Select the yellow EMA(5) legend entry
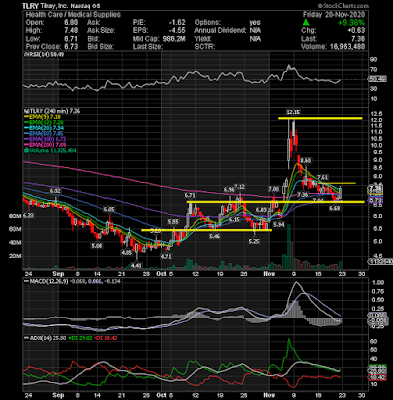Screen dimensions: 393x400 coord(43,117)
